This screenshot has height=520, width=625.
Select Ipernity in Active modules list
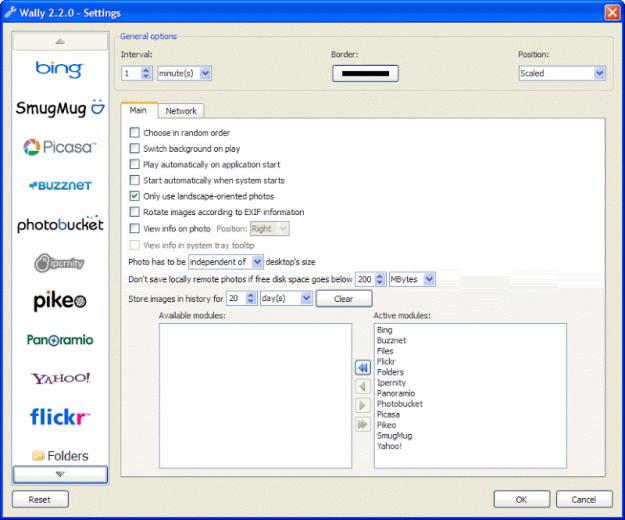pyautogui.click(x=391, y=383)
